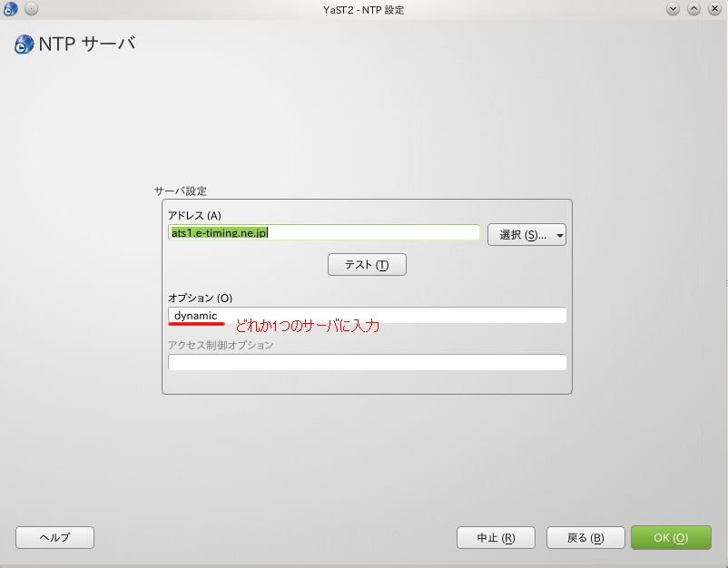Click the サーバ設定 group title
This screenshot has height=568, width=728.
click(181, 191)
